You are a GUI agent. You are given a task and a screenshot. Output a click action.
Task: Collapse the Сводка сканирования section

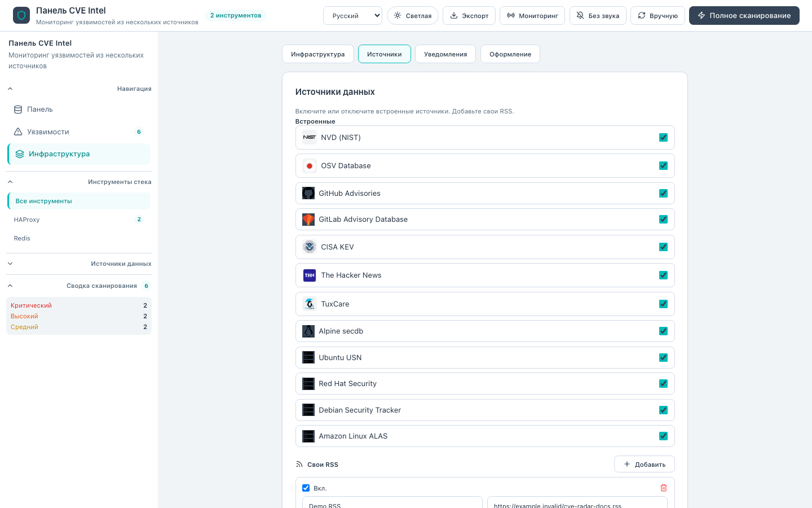[x=79, y=286]
